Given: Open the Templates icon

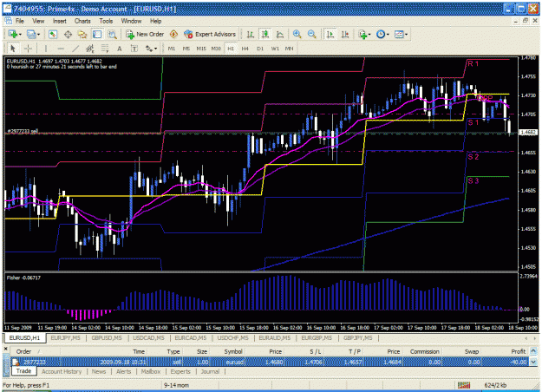Looking at the screenshot, I should coord(399,34).
